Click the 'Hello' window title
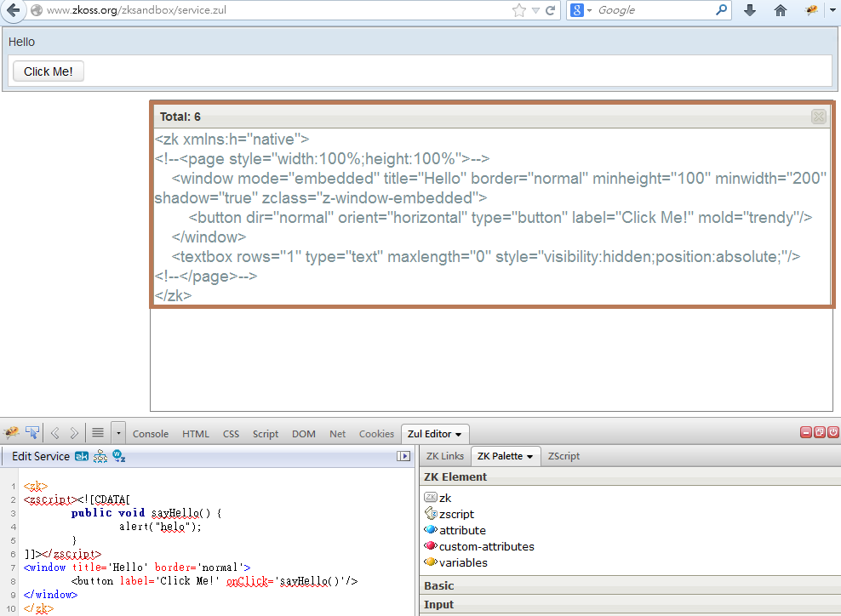The height and width of the screenshot is (616, 841). 21,42
